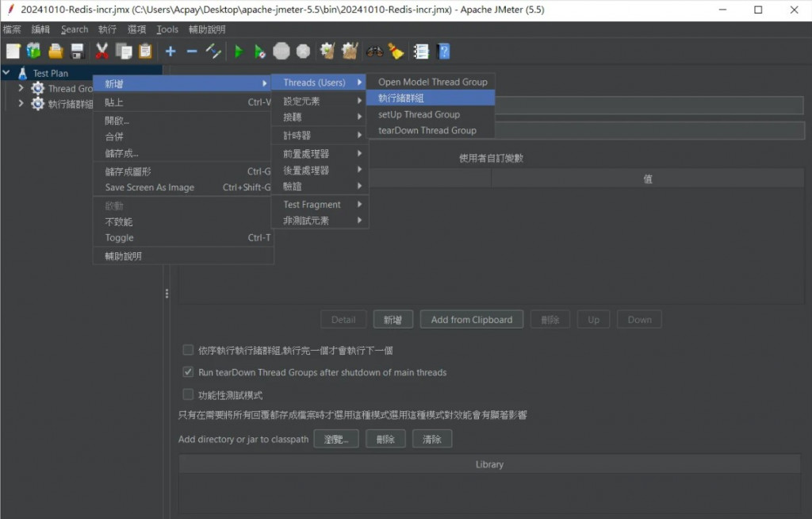Click the Clear gear-broom icon
Viewport: 812px width, 519px height.
click(x=327, y=52)
